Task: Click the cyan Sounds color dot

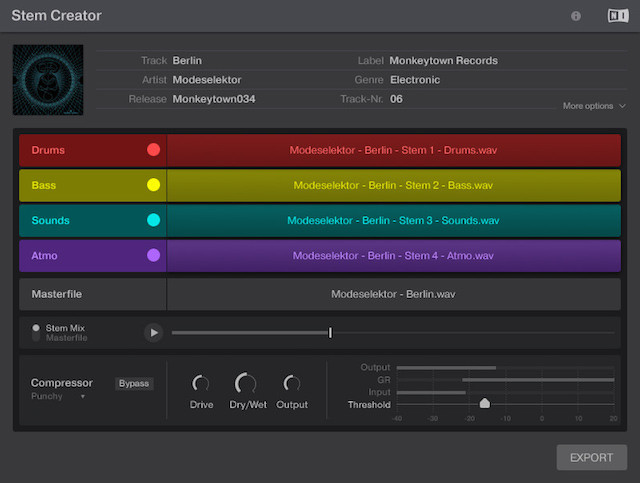Action: [x=153, y=220]
